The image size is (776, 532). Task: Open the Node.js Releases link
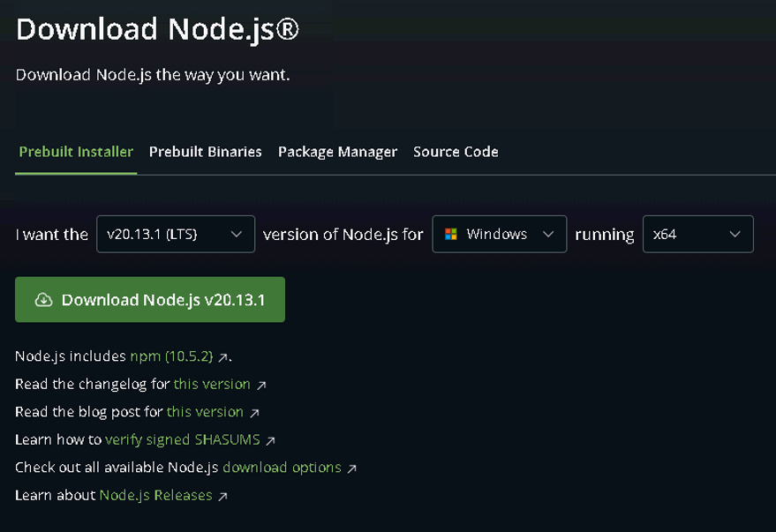(156, 495)
